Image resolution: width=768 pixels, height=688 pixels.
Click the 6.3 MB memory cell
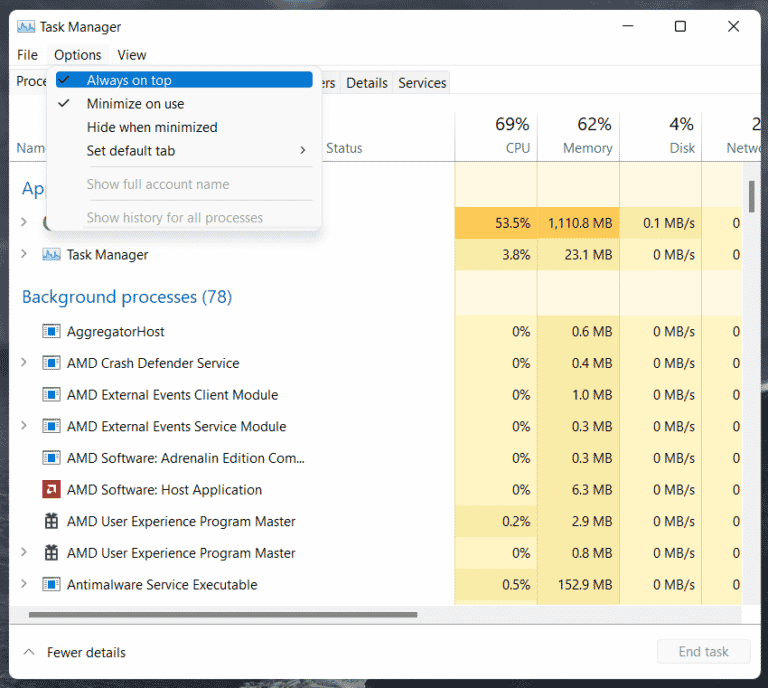point(578,490)
